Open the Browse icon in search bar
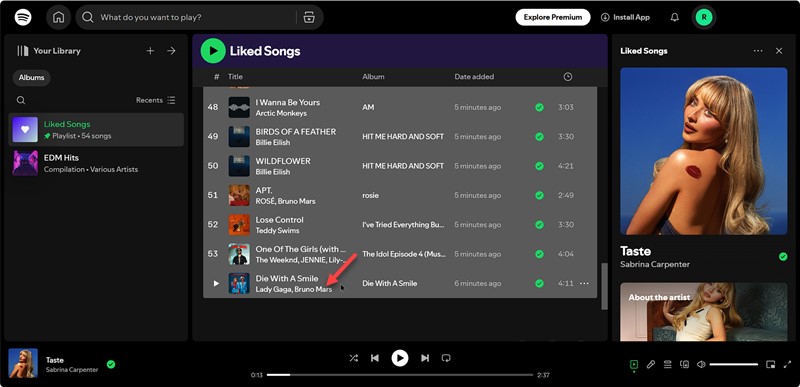 (x=309, y=17)
